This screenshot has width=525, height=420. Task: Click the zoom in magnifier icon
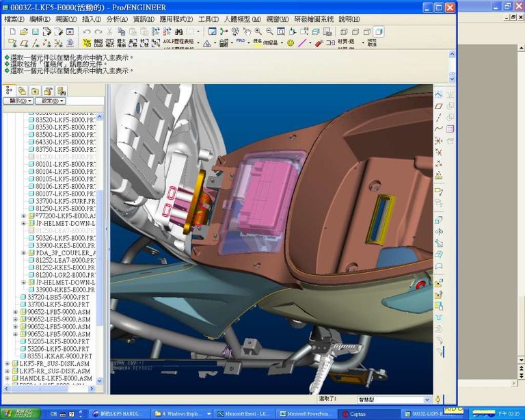click(x=258, y=31)
